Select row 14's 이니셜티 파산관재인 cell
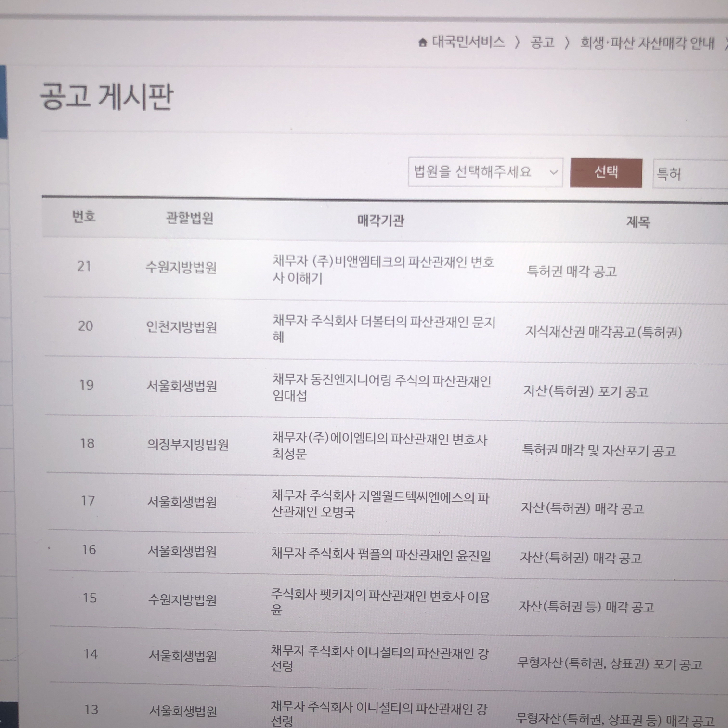The width and height of the screenshot is (728, 728). point(380,659)
